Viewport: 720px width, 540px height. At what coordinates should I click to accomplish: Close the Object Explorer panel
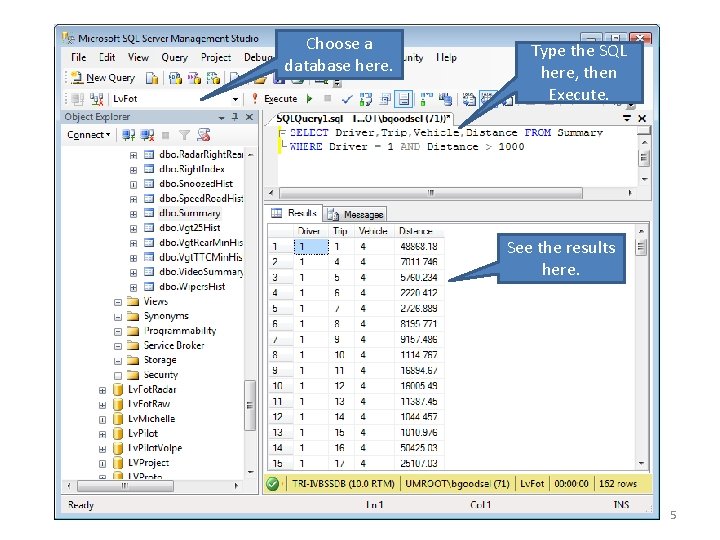[249, 117]
